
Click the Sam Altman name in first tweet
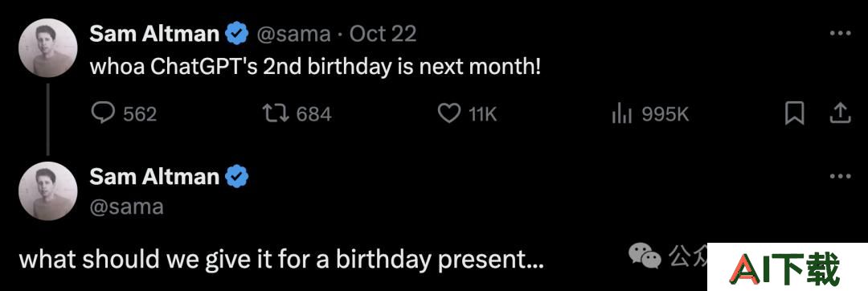[x=154, y=34]
